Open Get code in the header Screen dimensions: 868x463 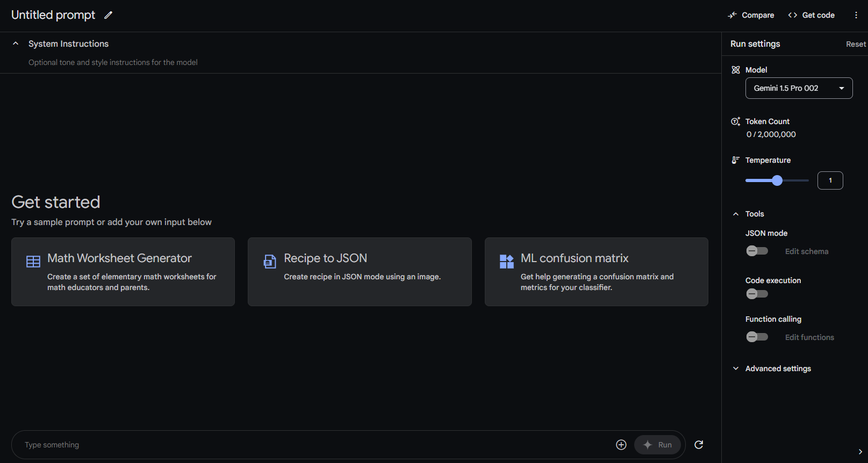coord(812,15)
